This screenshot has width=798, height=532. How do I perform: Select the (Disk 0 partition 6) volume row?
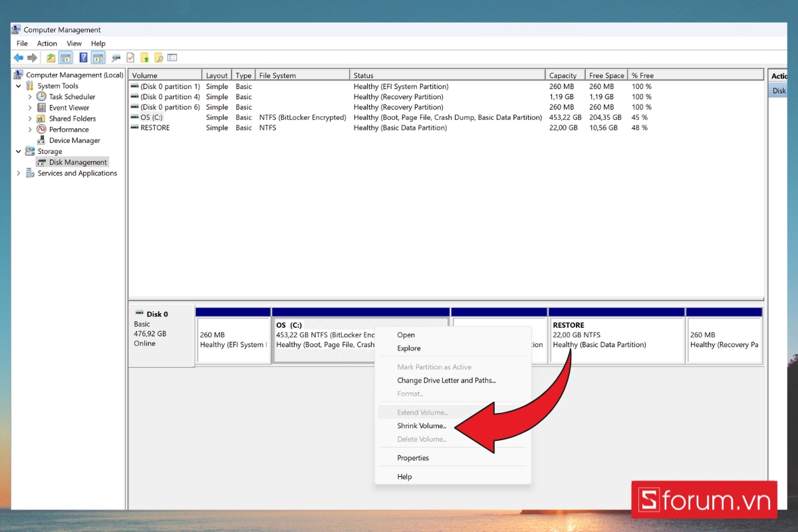[x=446, y=107]
